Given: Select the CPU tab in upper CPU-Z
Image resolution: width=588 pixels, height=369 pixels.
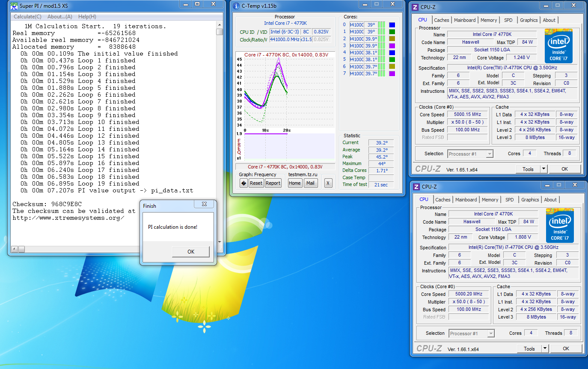Looking at the screenshot, I should click(x=423, y=20).
